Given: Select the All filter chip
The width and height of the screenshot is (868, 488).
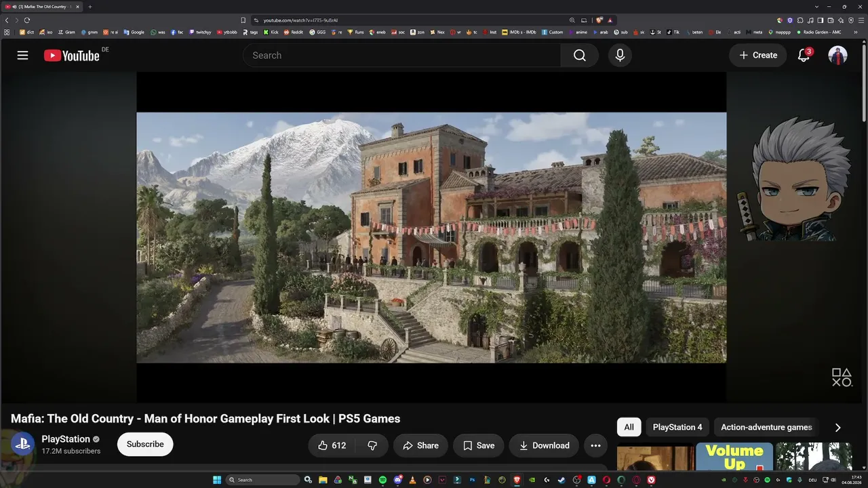Looking at the screenshot, I should pos(629,427).
